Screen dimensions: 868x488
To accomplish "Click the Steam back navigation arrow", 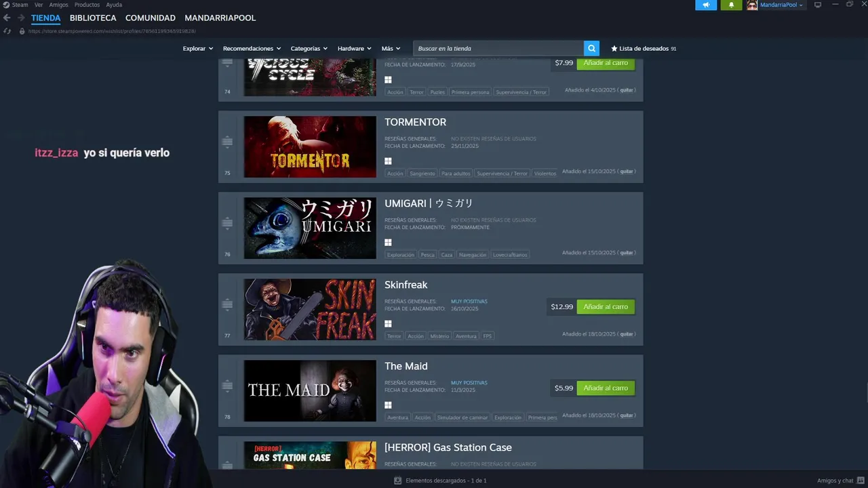I will click(7, 18).
